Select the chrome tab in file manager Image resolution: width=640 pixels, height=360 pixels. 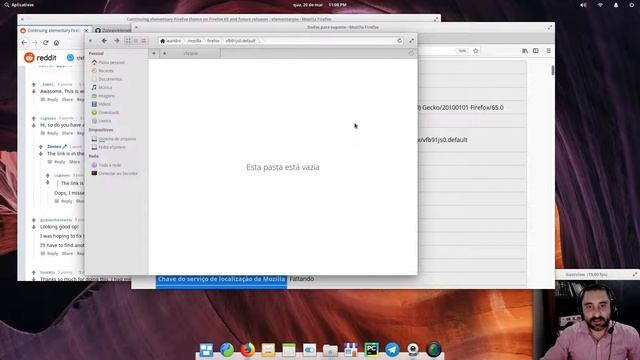[191, 53]
